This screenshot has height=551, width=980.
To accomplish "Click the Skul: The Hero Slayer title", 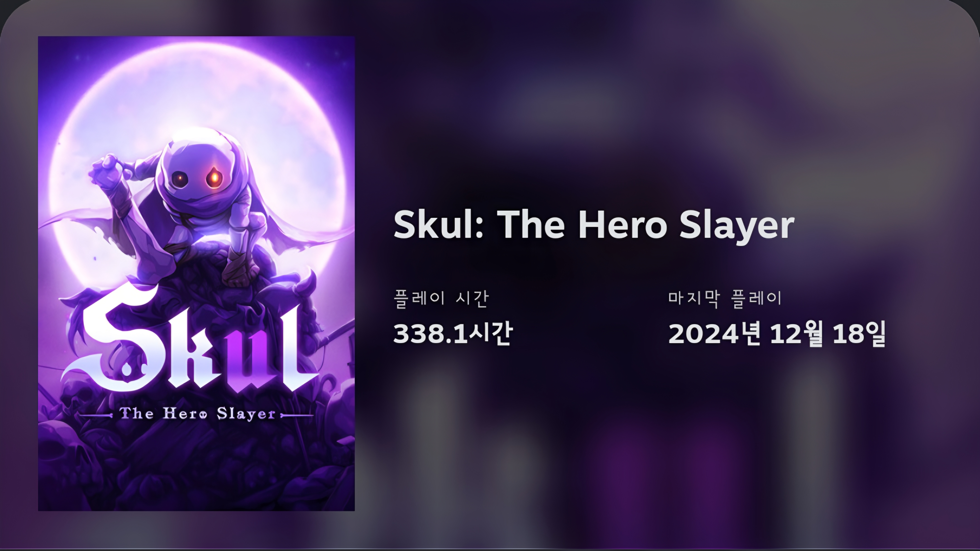I will [594, 226].
